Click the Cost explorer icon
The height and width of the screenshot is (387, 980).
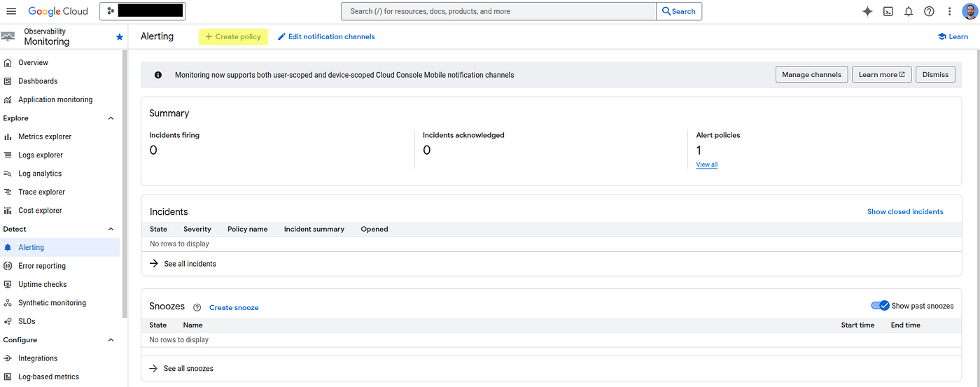[8, 210]
